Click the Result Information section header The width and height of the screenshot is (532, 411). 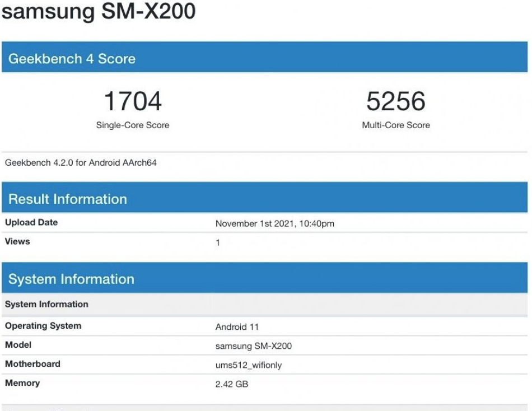click(68, 199)
